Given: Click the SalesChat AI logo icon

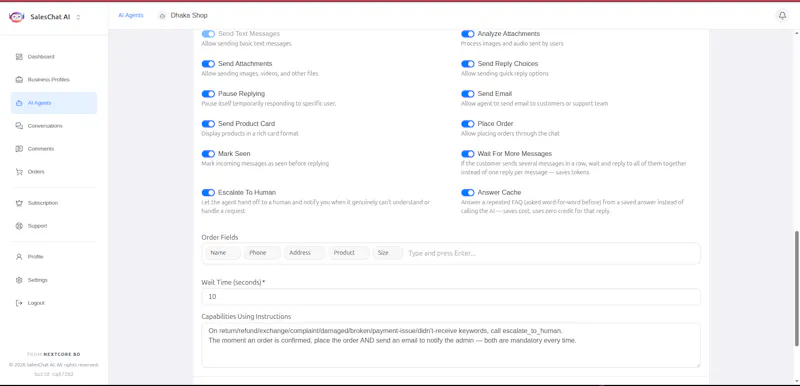Looking at the screenshot, I should pyautogui.click(x=16, y=17).
